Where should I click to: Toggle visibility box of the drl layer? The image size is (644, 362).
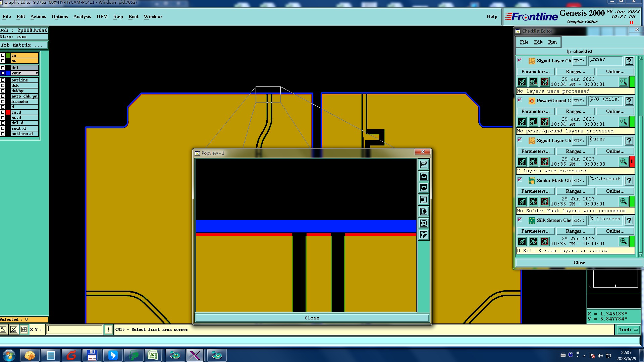pos(3,68)
